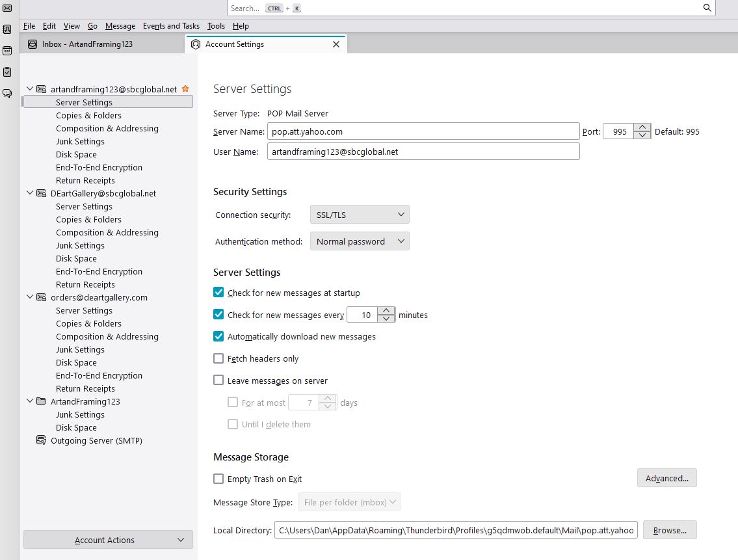Expand the Account Actions menu

tap(108, 540)
